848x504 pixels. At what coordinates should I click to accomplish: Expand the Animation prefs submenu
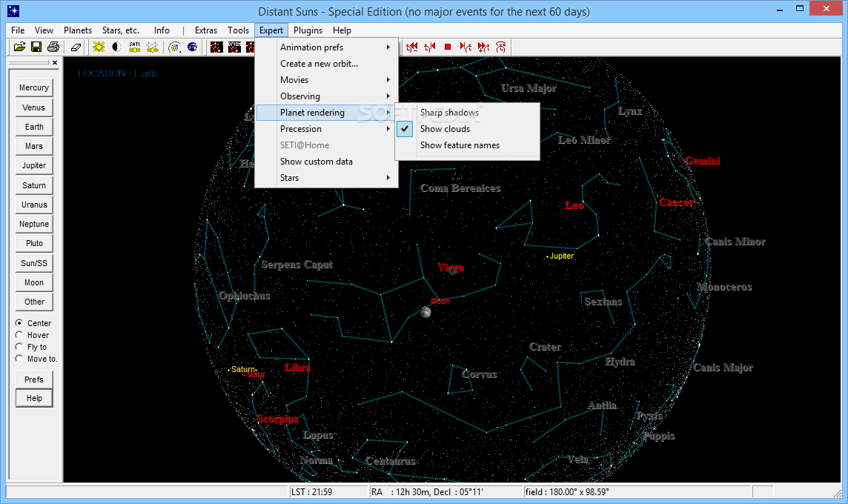click(x=327, y=47)
